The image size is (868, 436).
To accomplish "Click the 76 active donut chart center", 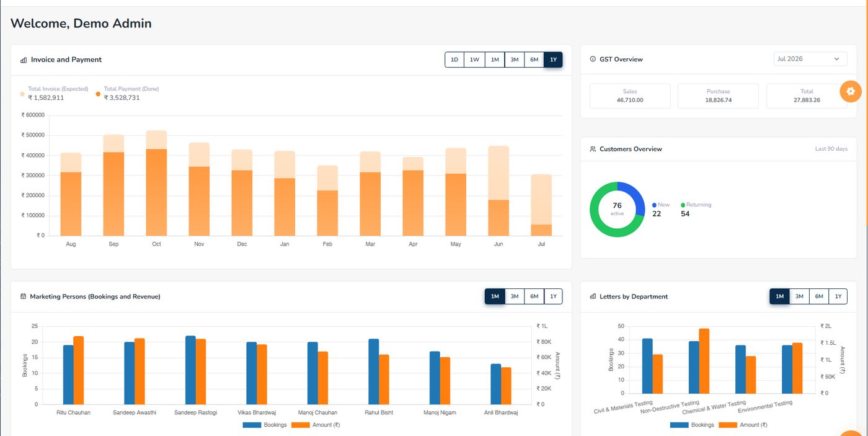I will coord(617,209).
